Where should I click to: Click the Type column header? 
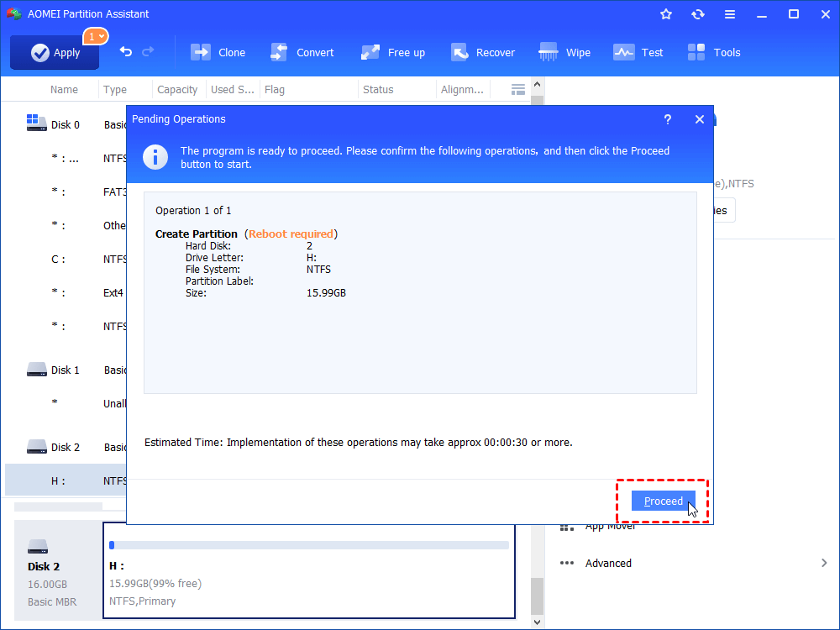pyautogui.click(x=114, y=90)
